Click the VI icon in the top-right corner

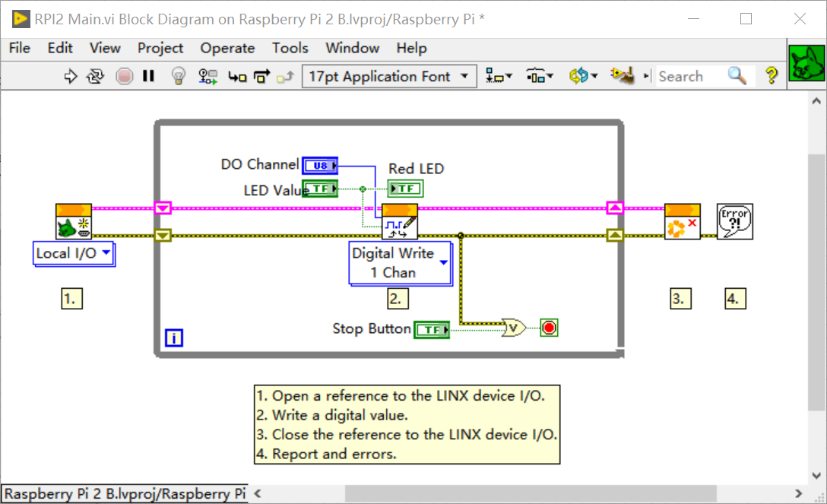tap(806, 65)
